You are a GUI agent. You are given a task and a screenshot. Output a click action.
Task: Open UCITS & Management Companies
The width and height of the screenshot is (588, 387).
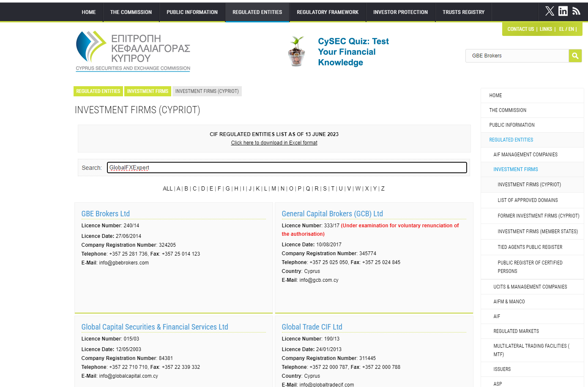click(x=532, y=287)
